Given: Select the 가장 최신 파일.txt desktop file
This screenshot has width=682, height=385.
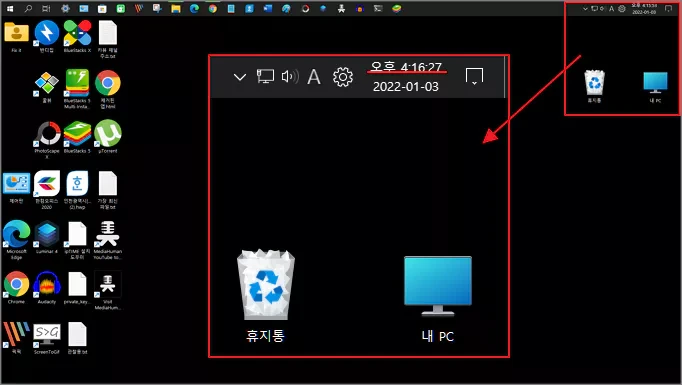Looking at the screenshot, I should pos(107,190).
